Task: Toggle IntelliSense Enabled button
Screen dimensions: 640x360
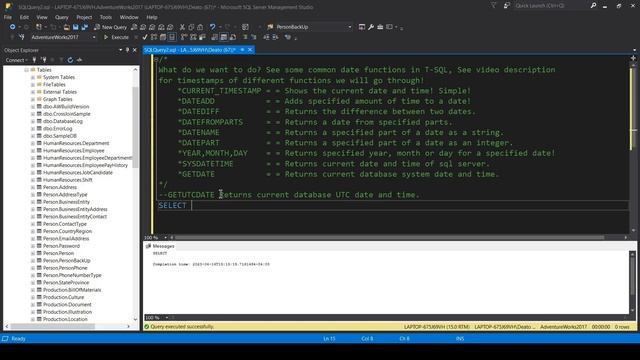Action: click(x=172, y=37)
